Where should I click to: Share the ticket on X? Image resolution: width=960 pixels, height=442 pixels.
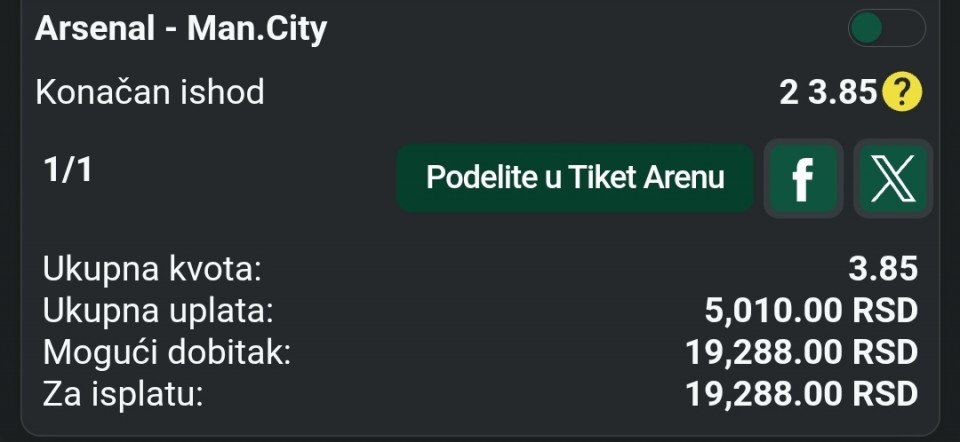tap(893, 179)
